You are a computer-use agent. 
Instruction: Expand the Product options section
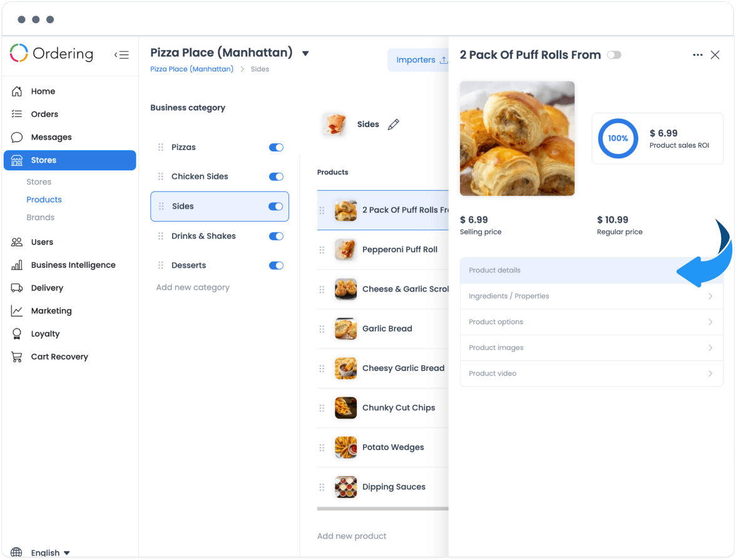point(591,322)
